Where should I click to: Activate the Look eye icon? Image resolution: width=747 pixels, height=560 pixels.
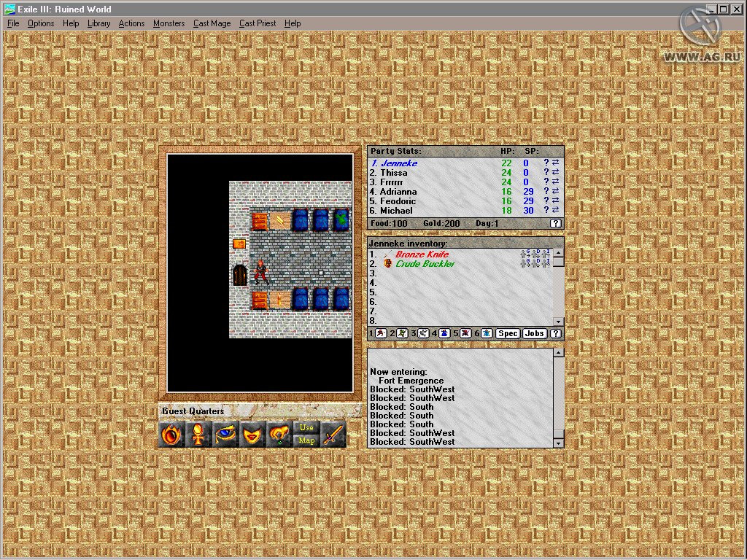coord(225,435)
